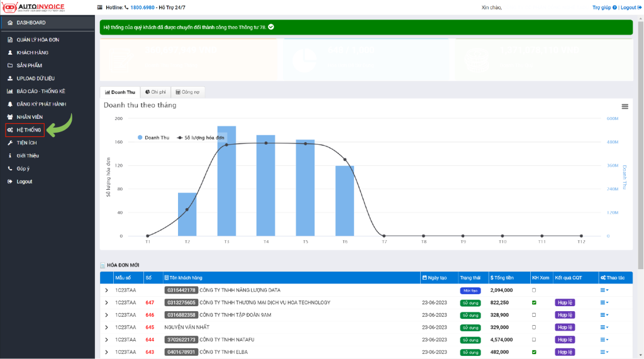This screenshot has height=359, width=644.
Task: Expand invoice row 645
Action: coord(106,328)
